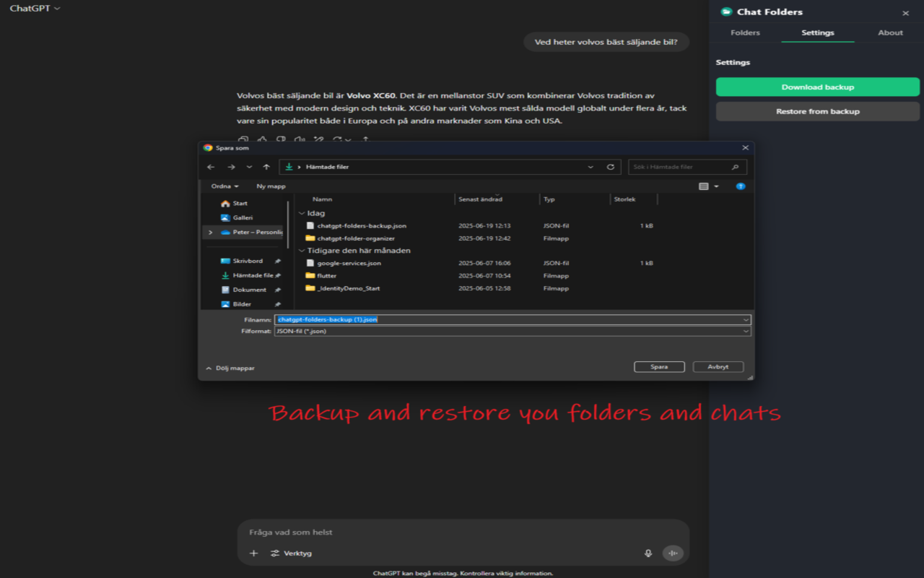Screen dimensions: 924x578
Task: Go forward in the Save dialog
Action: tap(231, 167)
